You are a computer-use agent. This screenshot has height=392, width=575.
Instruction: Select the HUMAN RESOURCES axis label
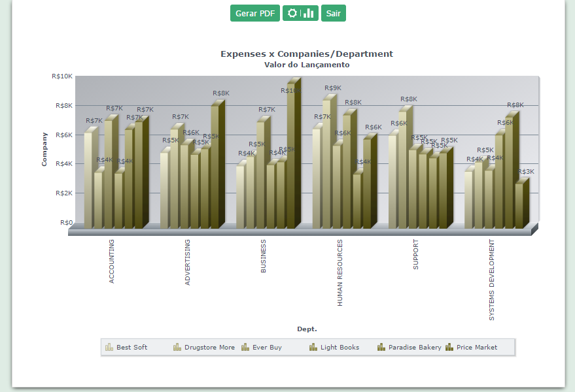[340, 272]
